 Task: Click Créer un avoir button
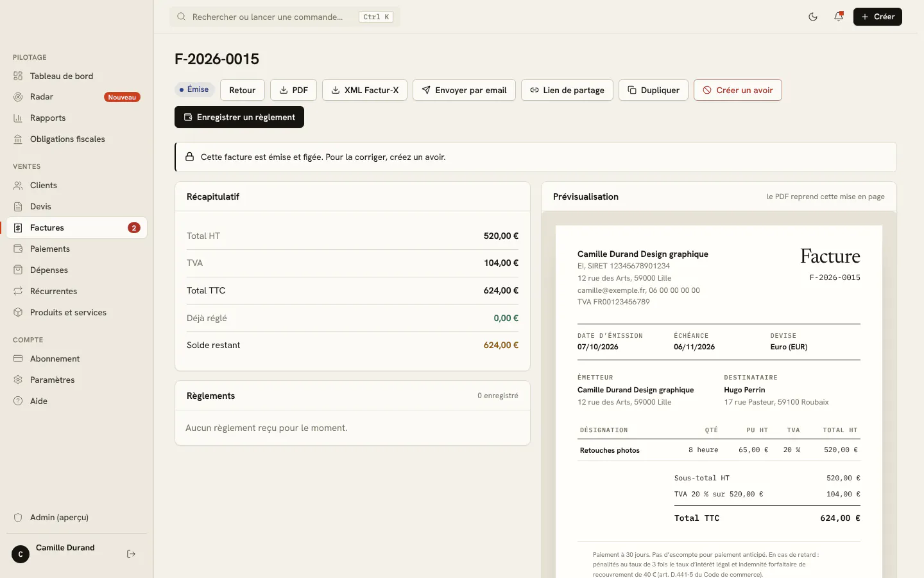point(738,90)
